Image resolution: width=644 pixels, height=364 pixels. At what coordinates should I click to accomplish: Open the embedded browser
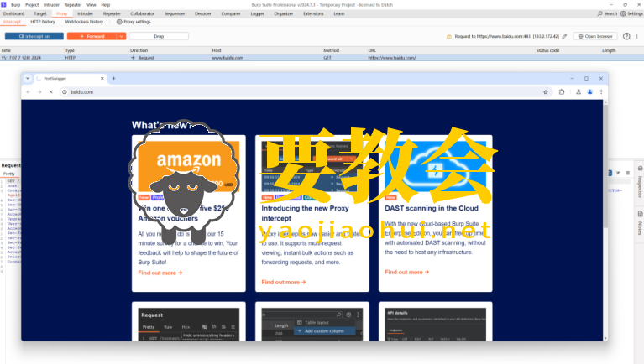pyautogui.click(x=595, y=36)
